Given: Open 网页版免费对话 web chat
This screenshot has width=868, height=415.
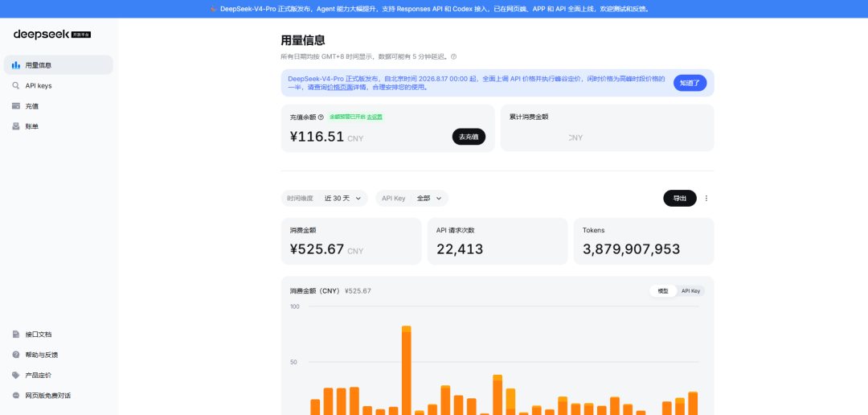Looking at the screenshot, I should click(x=58, y=396).
